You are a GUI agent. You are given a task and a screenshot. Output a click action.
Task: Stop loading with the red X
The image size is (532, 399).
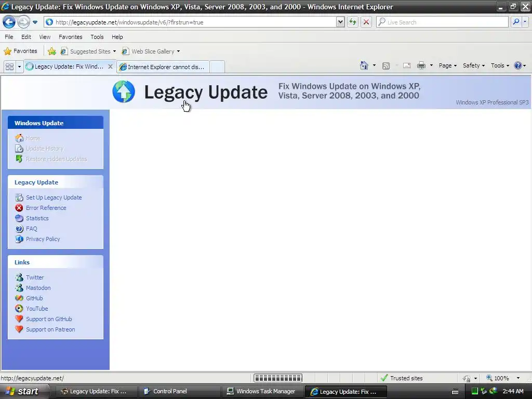pyautogui.click(x=366, y=22)
